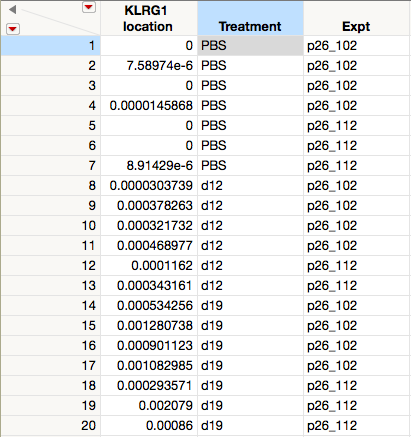The image size is (411, 437).
Task: Click the p26_112 Expt cell in row 19
Action: pos(357,406)
